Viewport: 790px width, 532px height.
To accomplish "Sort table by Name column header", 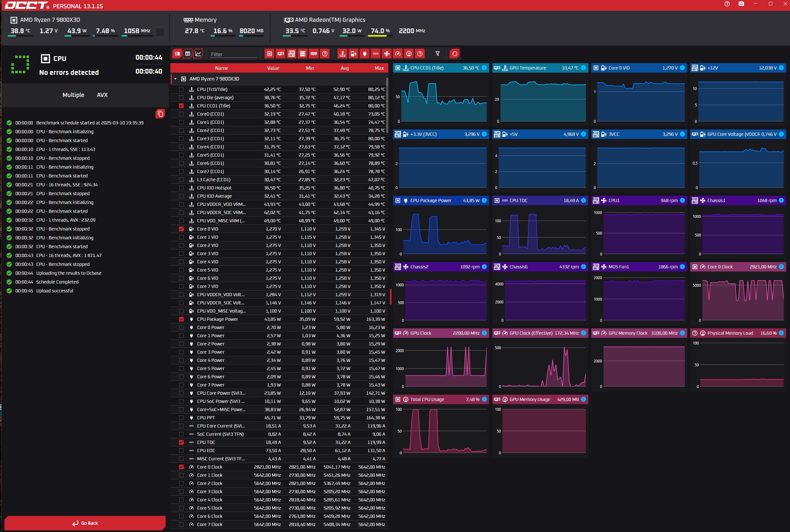I will [221, 68].
